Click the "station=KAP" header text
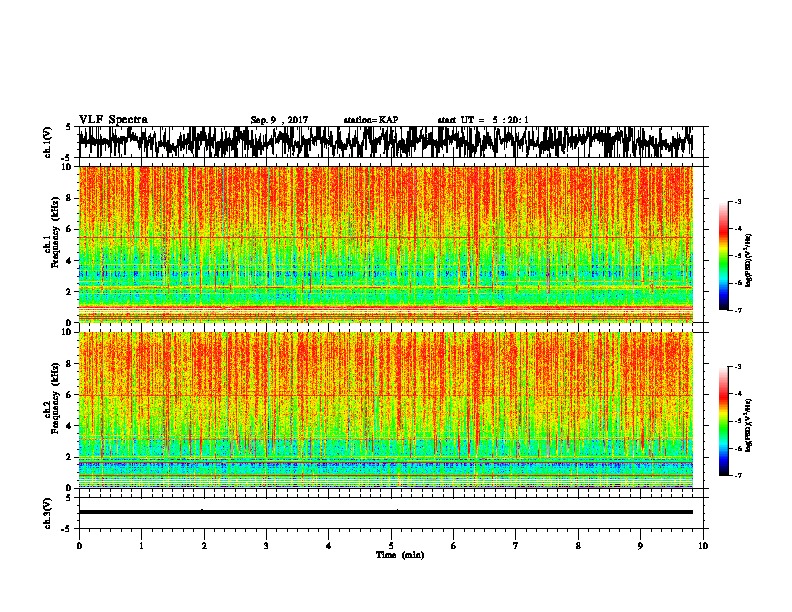 click(371, 120)
